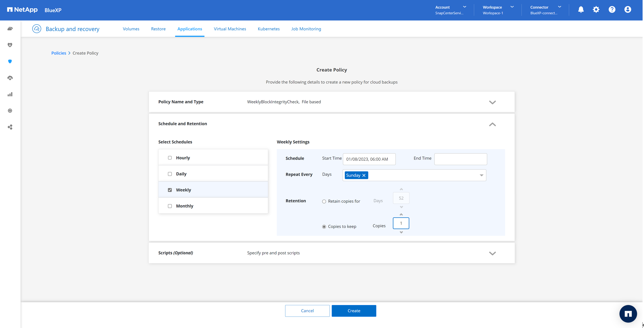Click the help question mark icon
644x328 pixels.
[612, 10]
